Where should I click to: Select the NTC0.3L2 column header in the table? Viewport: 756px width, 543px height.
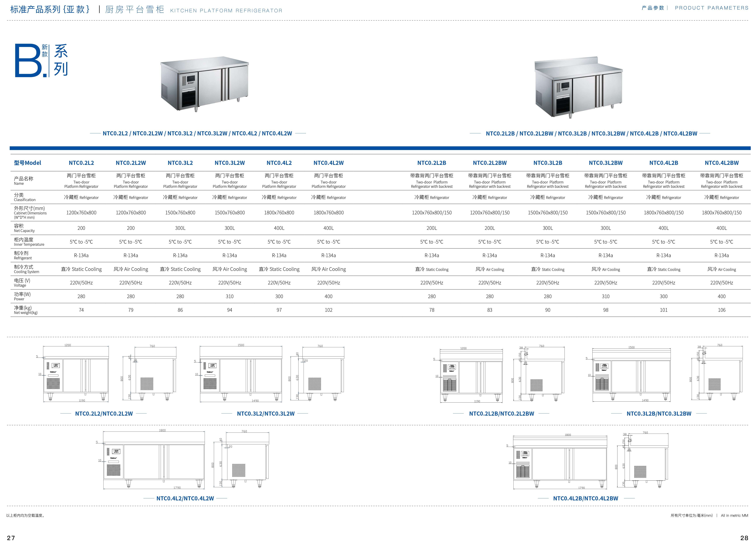coord(180,163)
